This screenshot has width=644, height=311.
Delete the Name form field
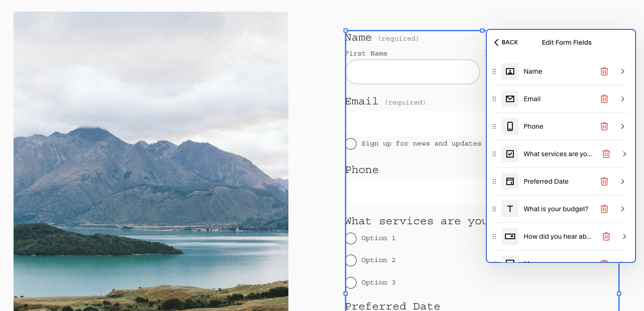[604, 71]
